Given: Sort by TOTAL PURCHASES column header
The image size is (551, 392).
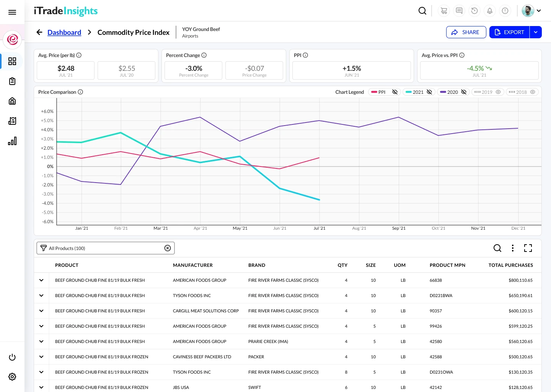Looking at the screenshot, I should tap(511, 265).
